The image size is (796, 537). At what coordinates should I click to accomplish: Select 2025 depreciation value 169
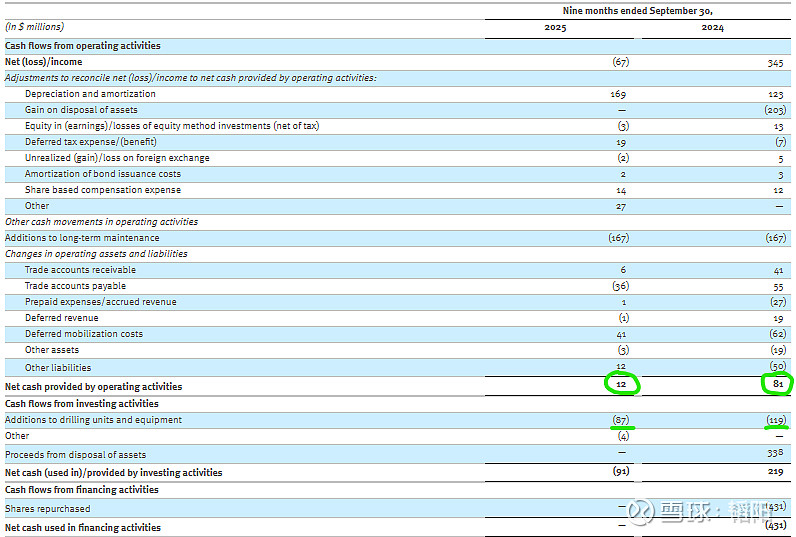[618, 94]
